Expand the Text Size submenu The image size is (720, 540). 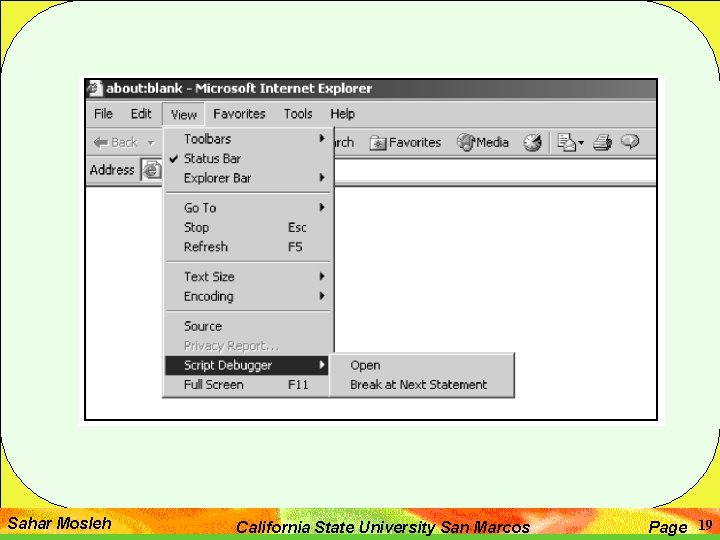coord(248,276)
